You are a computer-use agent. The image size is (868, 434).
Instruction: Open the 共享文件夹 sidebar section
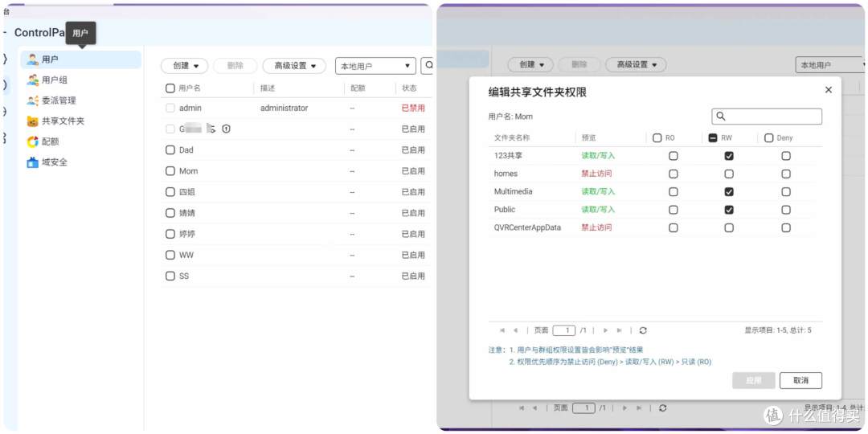[81, 121]
